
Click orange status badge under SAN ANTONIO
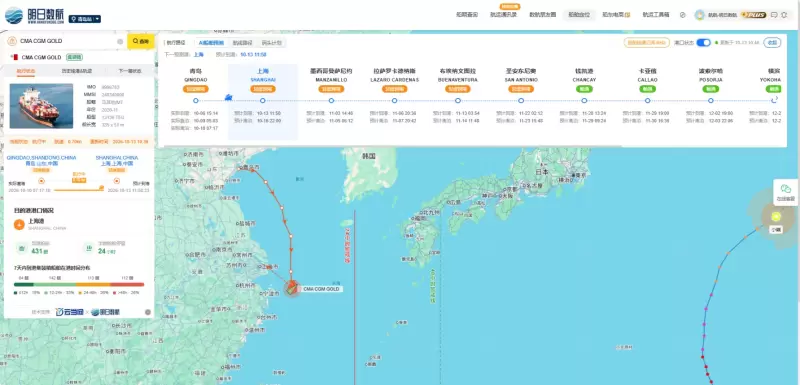click(521, 89)
